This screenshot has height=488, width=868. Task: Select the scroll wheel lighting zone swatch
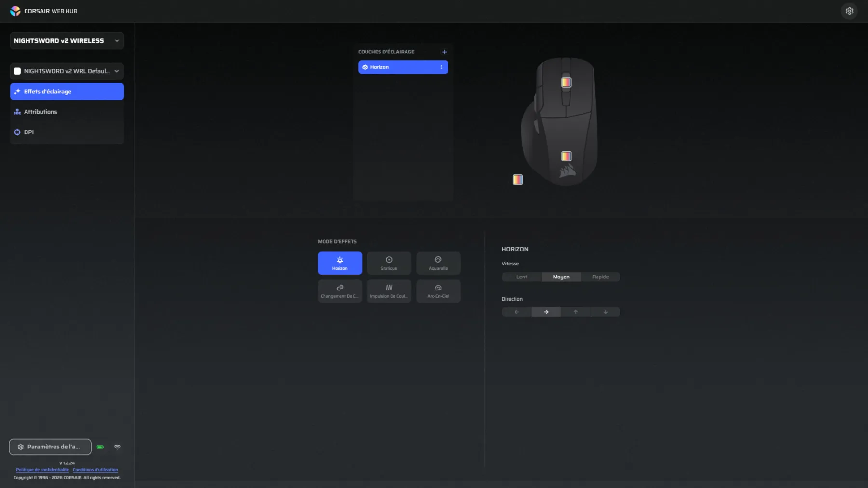point(567,82)
